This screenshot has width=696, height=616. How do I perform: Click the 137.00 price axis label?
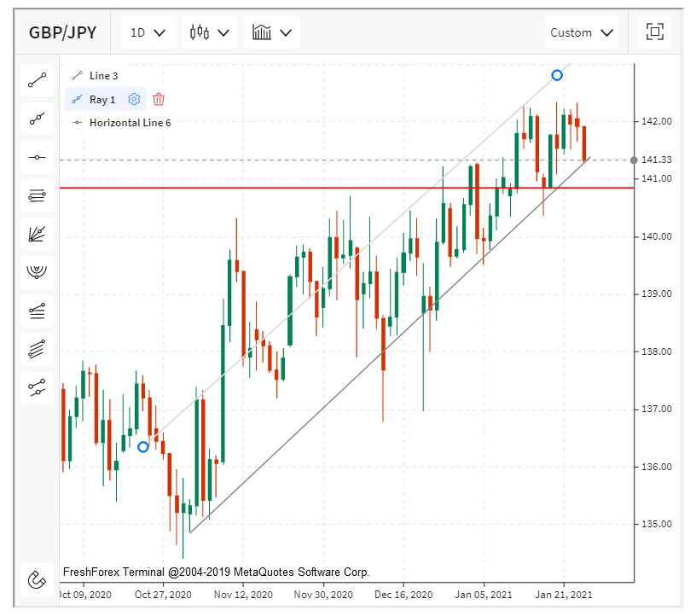click(657, 409)
